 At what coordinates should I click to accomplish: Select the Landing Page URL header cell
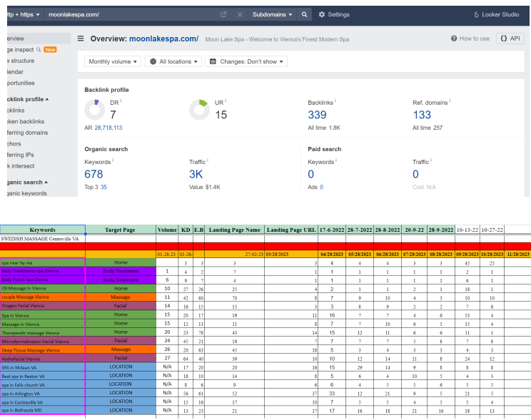pos(291,230)
